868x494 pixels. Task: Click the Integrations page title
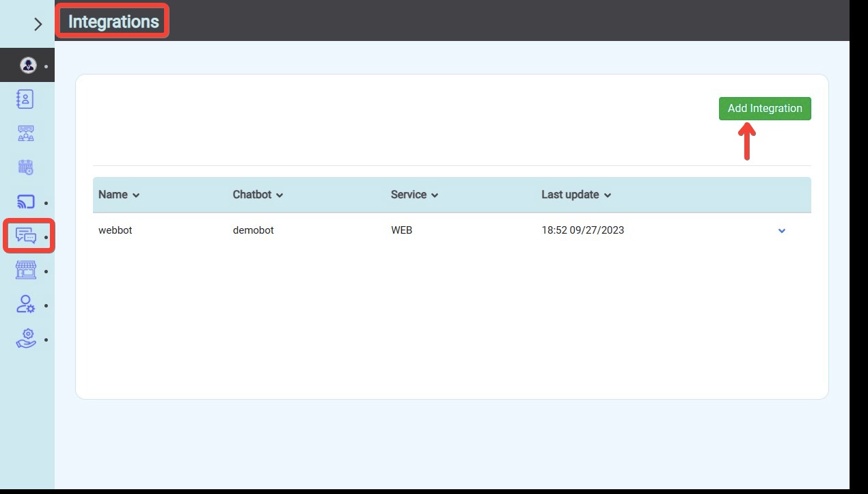click(113, 22)
